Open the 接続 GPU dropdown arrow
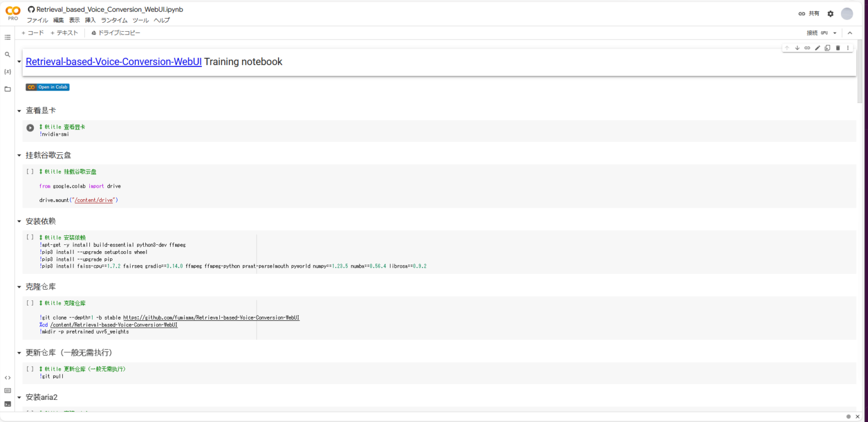868x422 pixels. pyautogui.click(x=835, y=33)
